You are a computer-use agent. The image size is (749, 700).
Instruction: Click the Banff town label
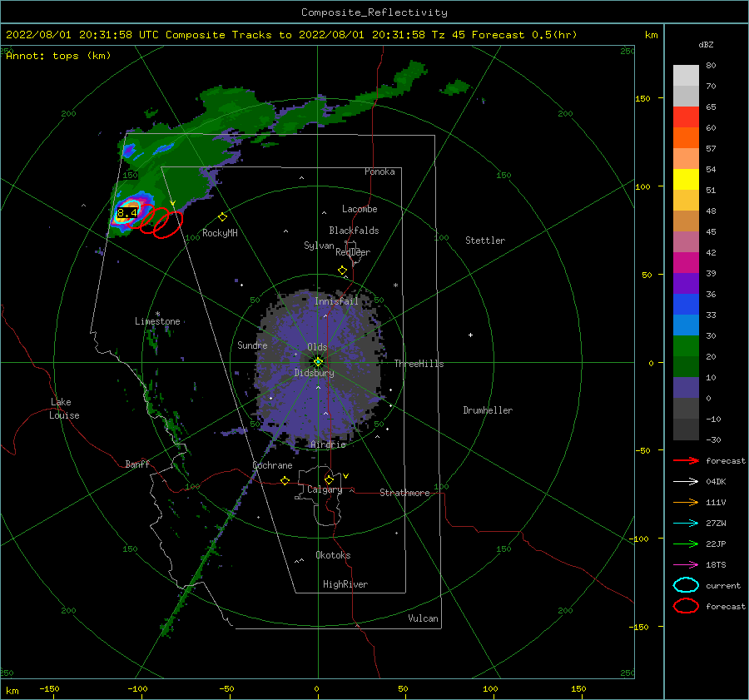(137, 464)
